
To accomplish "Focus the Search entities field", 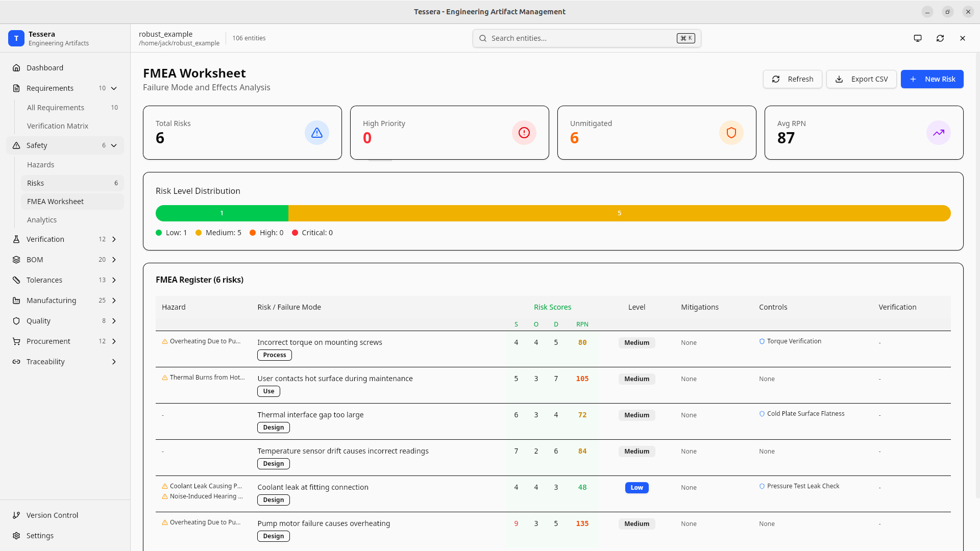I will point(582,38).
